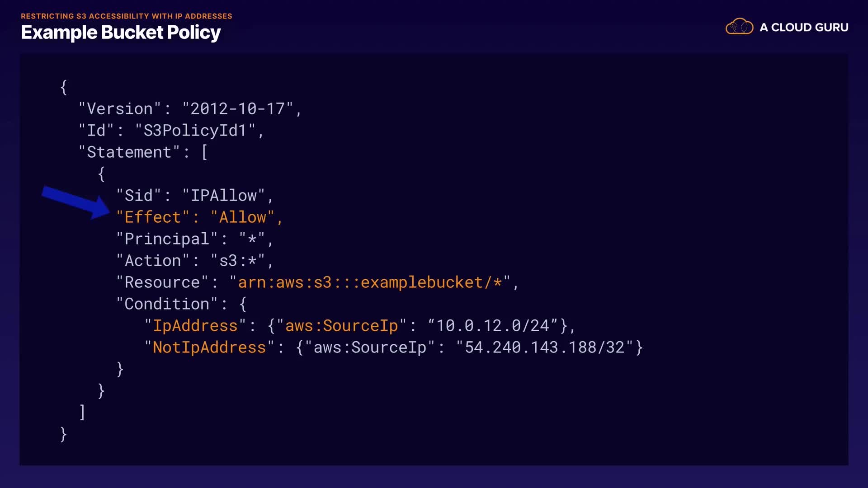Select the "54.240.143.188/32" IP value

pos(544,347)
